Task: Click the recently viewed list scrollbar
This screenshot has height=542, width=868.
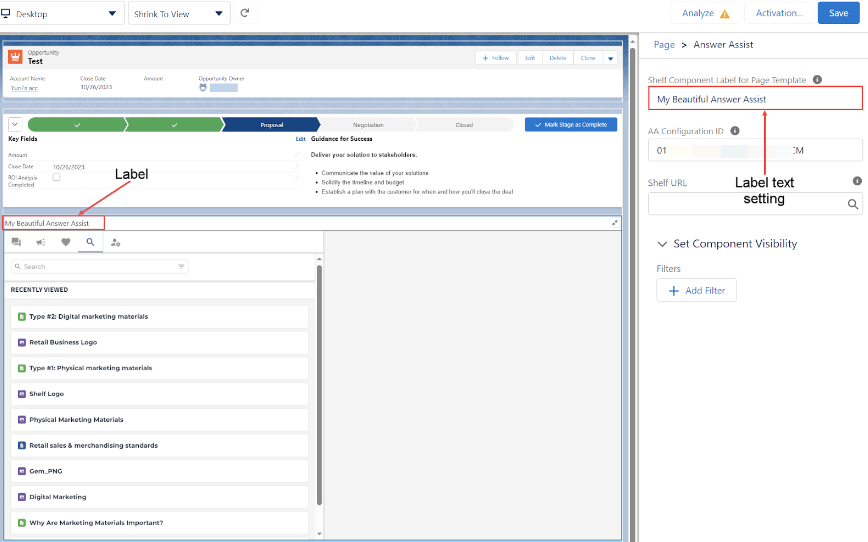Action: tap(319, 385)
